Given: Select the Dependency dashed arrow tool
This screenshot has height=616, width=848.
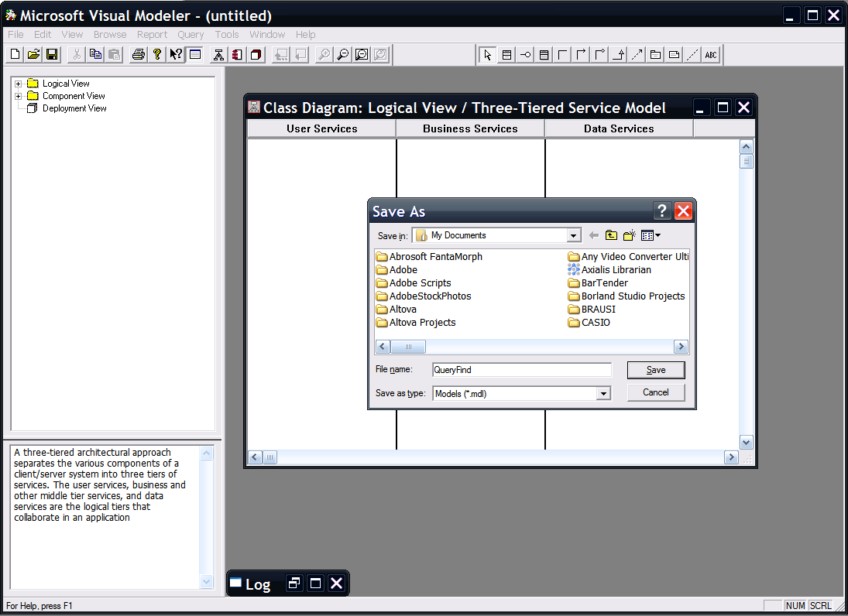Looking at the screenshot, I should [637, 54].
